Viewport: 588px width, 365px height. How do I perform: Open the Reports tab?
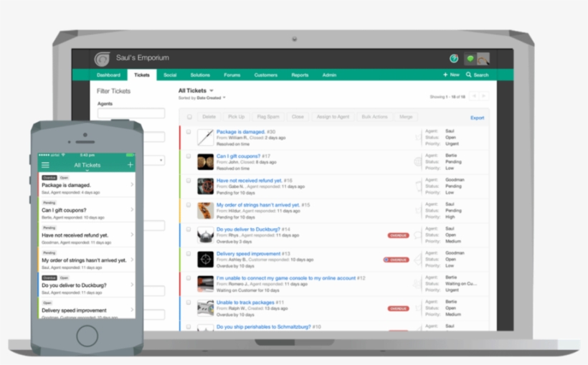(300, 75)
